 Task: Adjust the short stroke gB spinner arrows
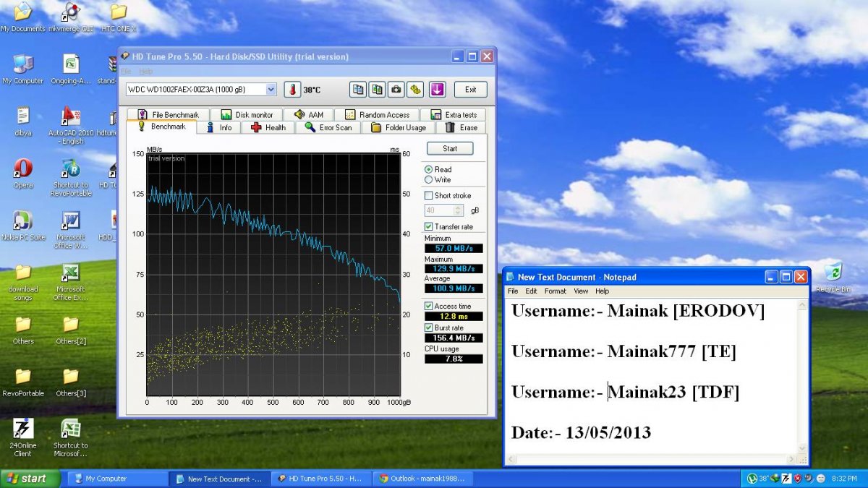tap(458, 210)
